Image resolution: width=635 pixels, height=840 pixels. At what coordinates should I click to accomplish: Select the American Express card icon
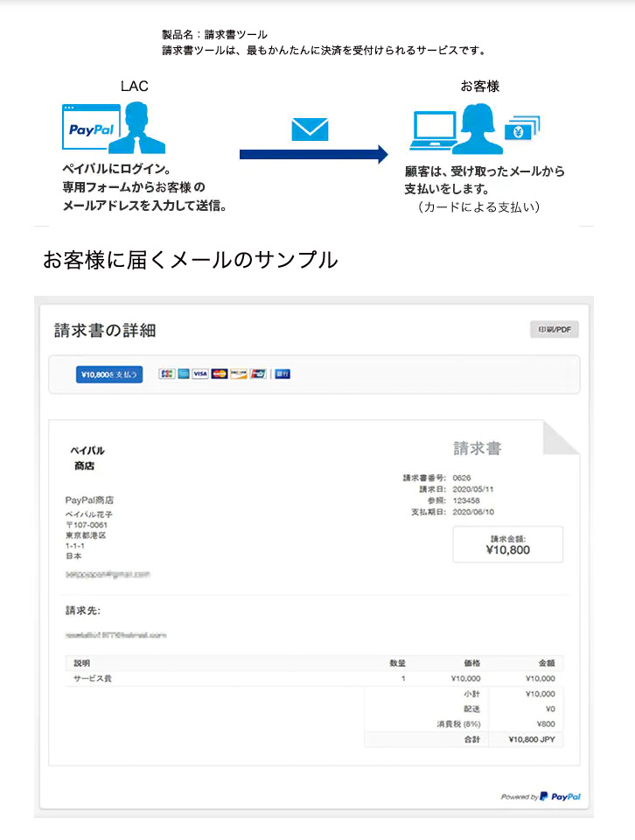(x=184, y=374)
